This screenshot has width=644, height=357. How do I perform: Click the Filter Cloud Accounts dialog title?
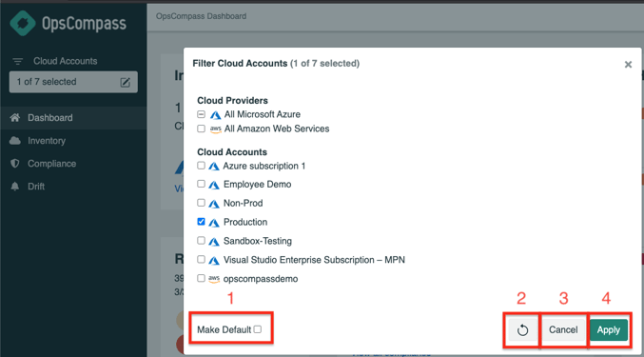(240, 64)
